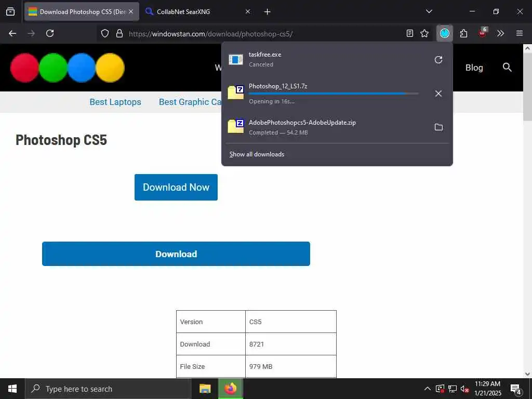This screenshot has height=399, width=532.
Task: Open the notification center icon
Action: (x=516, y=389)
